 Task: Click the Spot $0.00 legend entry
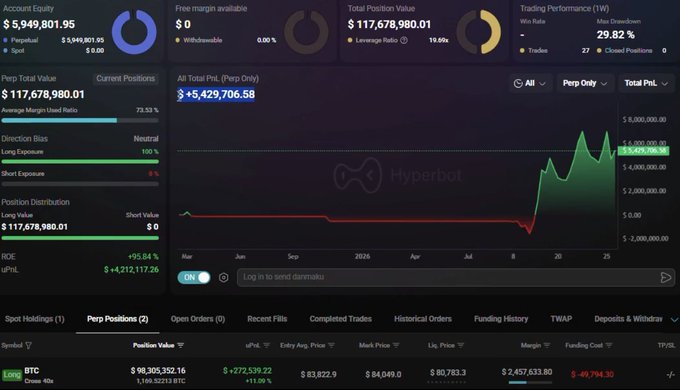[x=53, y=51]
